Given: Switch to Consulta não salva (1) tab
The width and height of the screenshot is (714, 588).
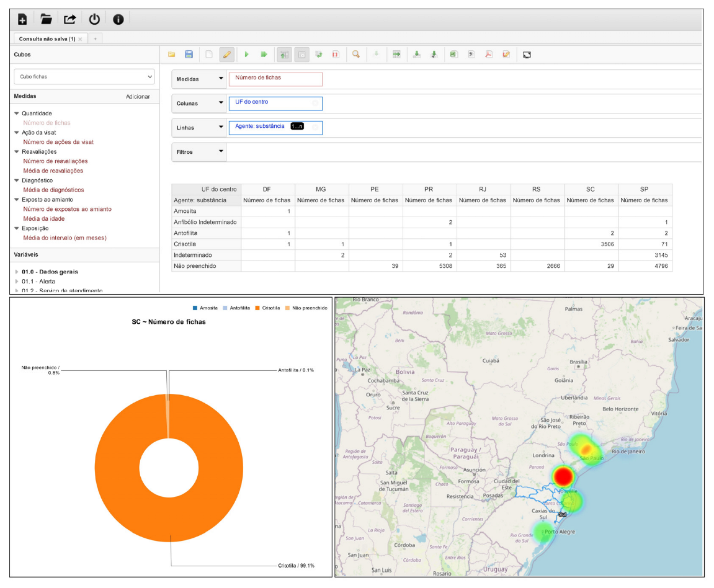Looking at the screenshot, I should [x=47, y=38].
